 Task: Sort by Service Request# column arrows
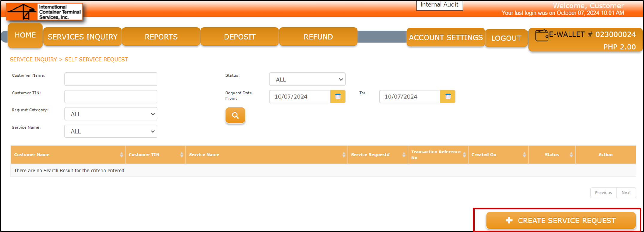404,155
